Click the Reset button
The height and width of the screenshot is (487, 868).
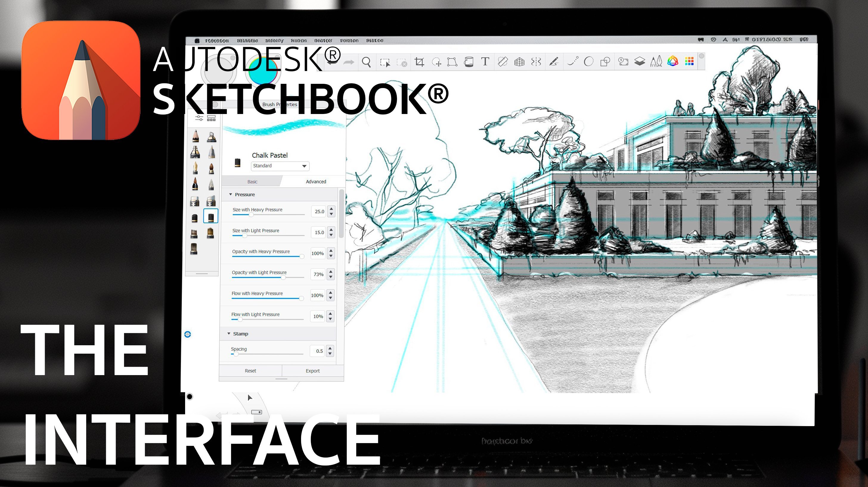[250, 371]
